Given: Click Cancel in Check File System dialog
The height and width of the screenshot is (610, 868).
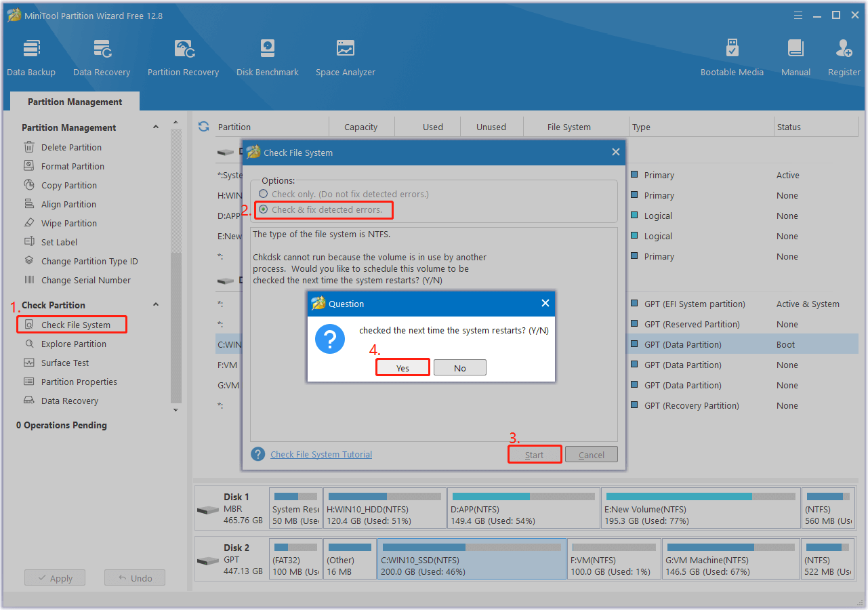Looking at the screenshot, I should pos(592,454).
